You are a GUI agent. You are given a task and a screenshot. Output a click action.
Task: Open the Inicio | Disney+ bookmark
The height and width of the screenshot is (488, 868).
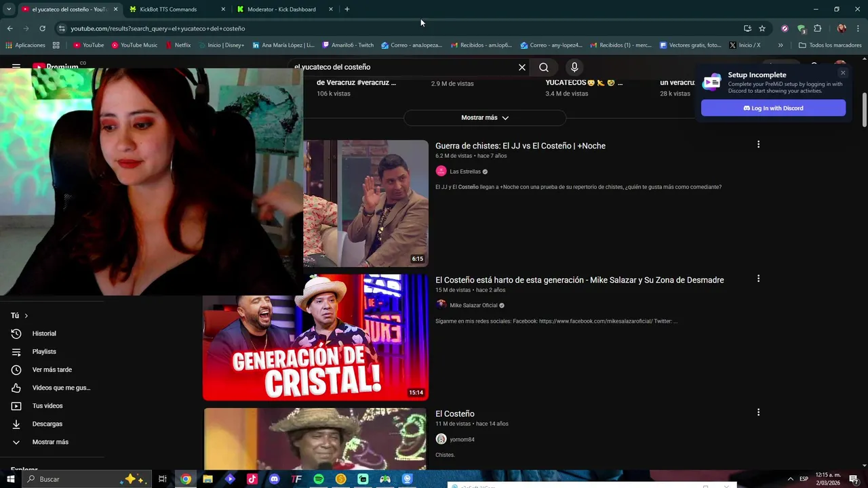[x=221, y=45]
